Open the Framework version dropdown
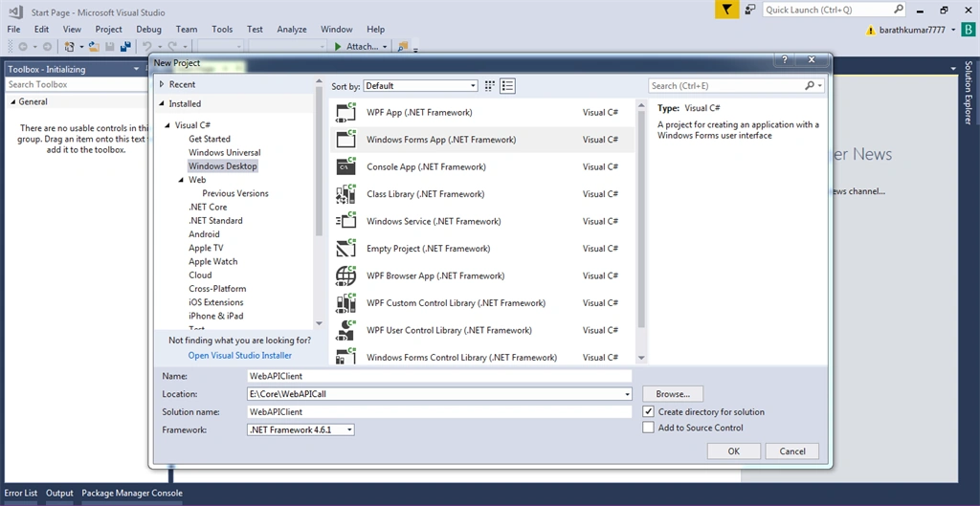The image size is (980, 506). [x=301, y=429]
